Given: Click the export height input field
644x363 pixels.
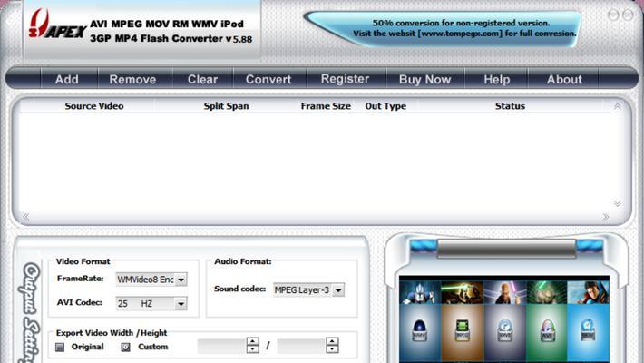Looking at the screenshot, I should (x=301, y=346).
